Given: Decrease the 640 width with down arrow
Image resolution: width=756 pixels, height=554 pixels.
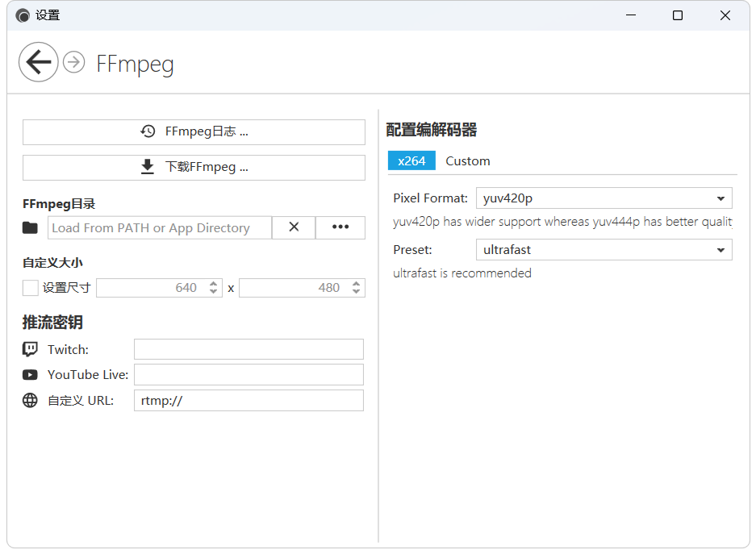Looking at the screenshot, I should (214, 292).
